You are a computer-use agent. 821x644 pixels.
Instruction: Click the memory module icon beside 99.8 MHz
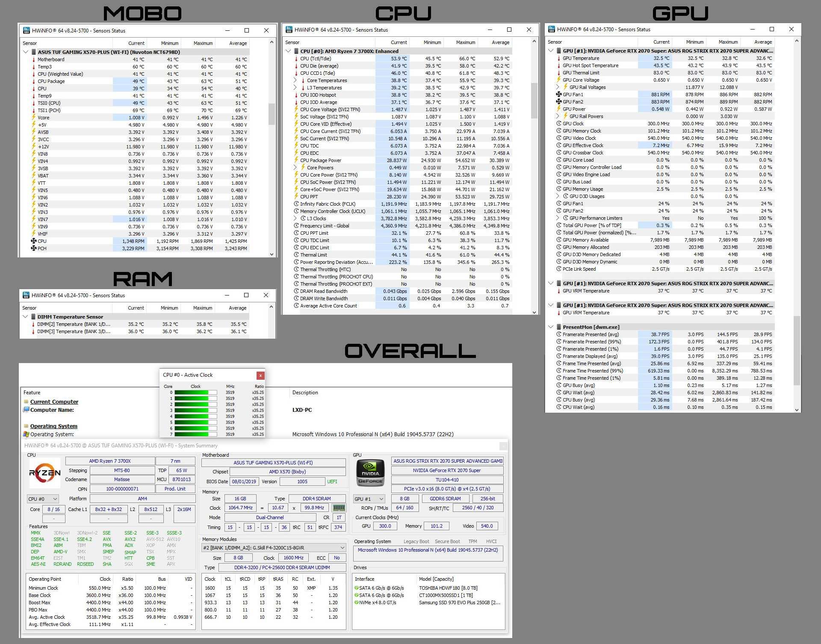[x=339, y=508]
